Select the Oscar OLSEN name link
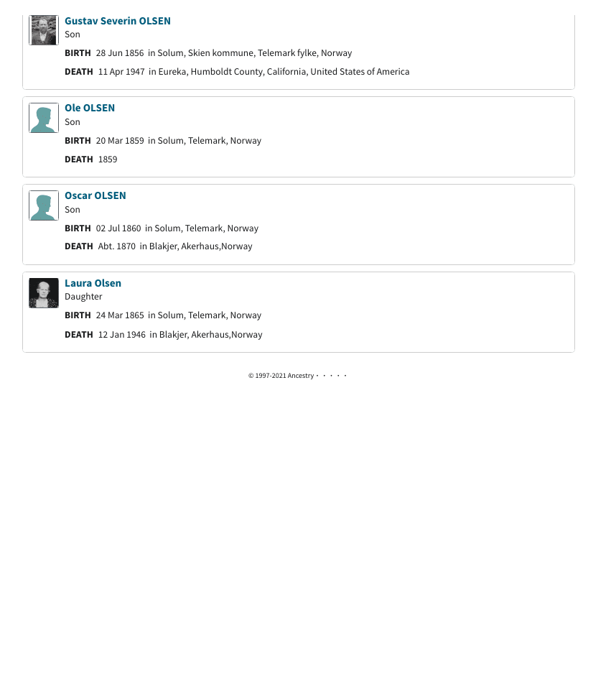The image size is (616, 694). tap(95, 195)
